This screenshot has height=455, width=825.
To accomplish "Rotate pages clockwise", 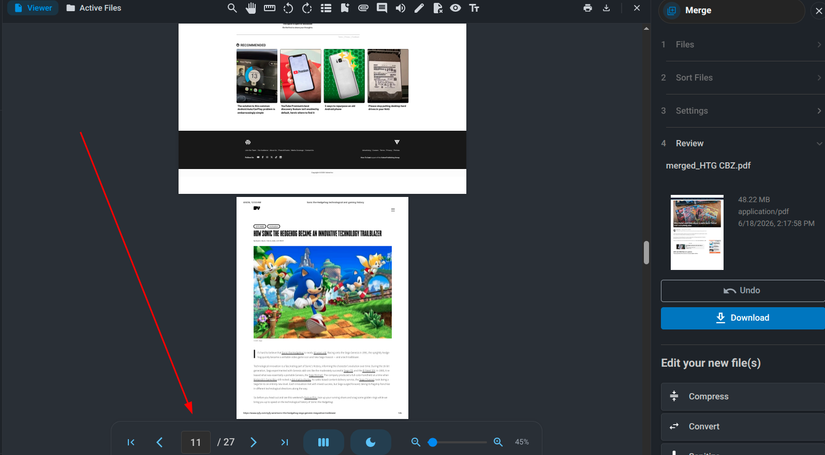I will coord(307,8).
